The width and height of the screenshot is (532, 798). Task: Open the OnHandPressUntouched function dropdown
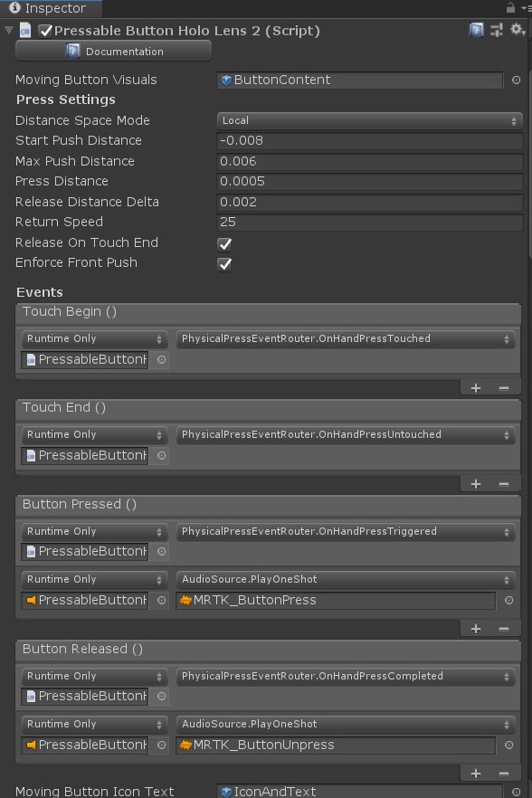tap(346, 434)
